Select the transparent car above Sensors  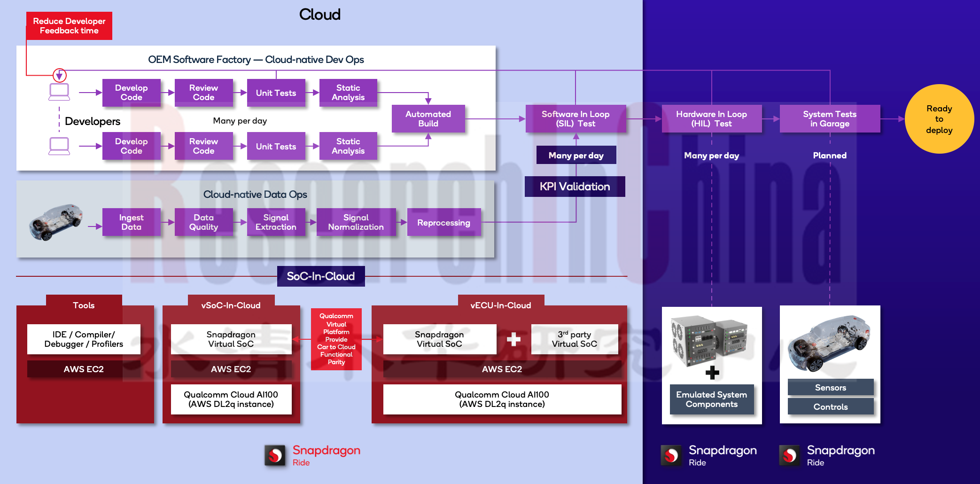[829, 343]
